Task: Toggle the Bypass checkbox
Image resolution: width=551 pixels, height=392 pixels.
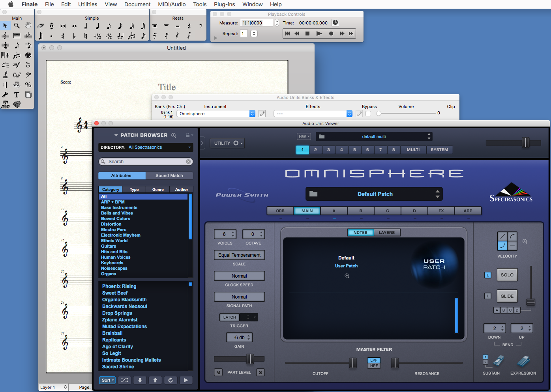Action: pyautogui.click(x=368, y=114)
